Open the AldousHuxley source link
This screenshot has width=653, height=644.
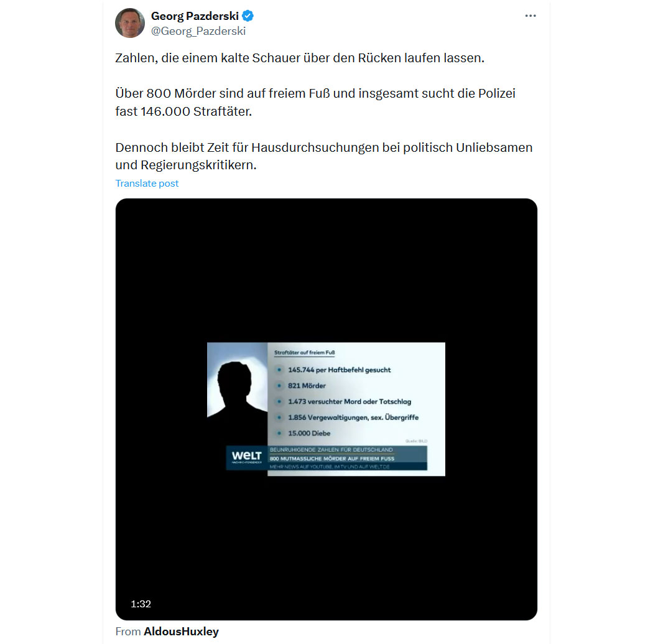coord(181,632)
